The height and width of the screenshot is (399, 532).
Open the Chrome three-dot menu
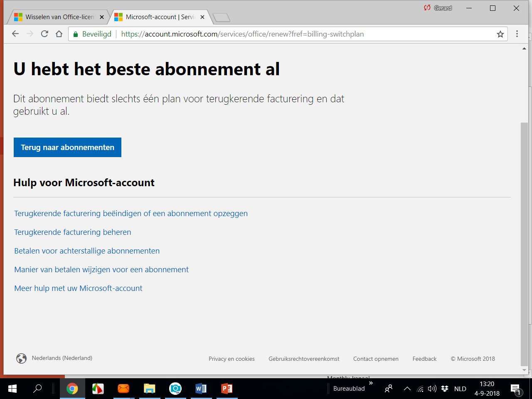coord(517,34)
